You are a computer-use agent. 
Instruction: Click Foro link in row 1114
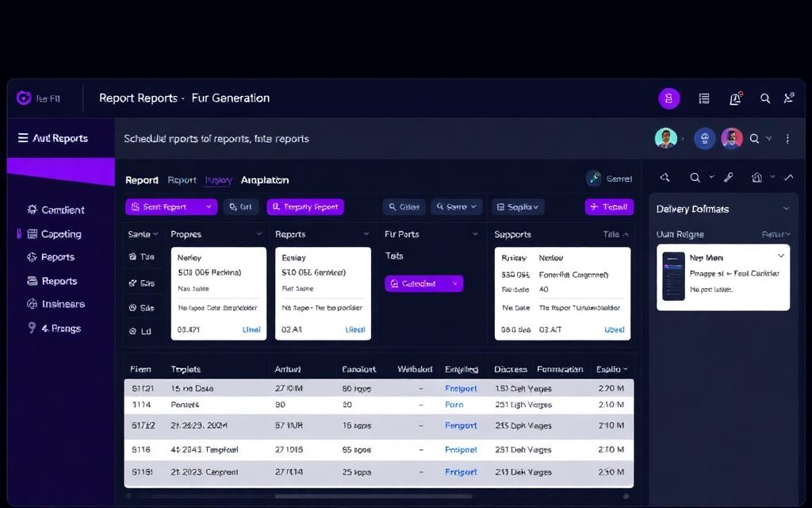pos(454,404)
